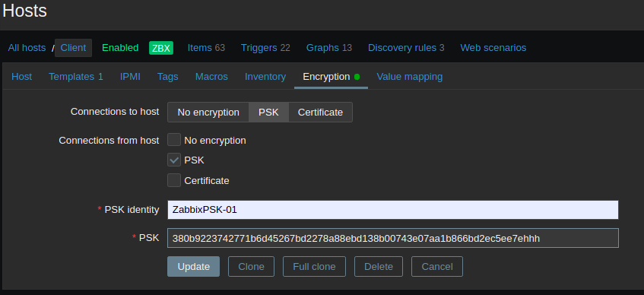Focus the PSK key input field
Viewport: 644px width, 295px height.
(393, 238)
